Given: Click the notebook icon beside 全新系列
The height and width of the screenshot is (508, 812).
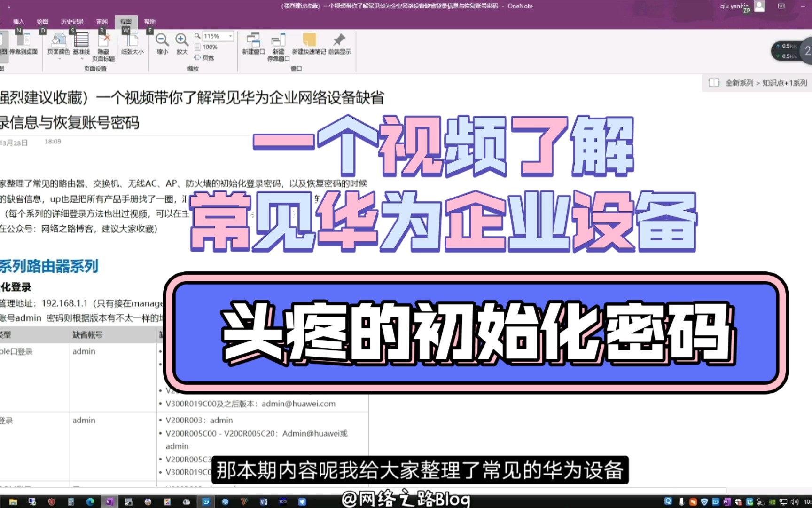Looking at the screenshot, I should (x=714, y=83).
